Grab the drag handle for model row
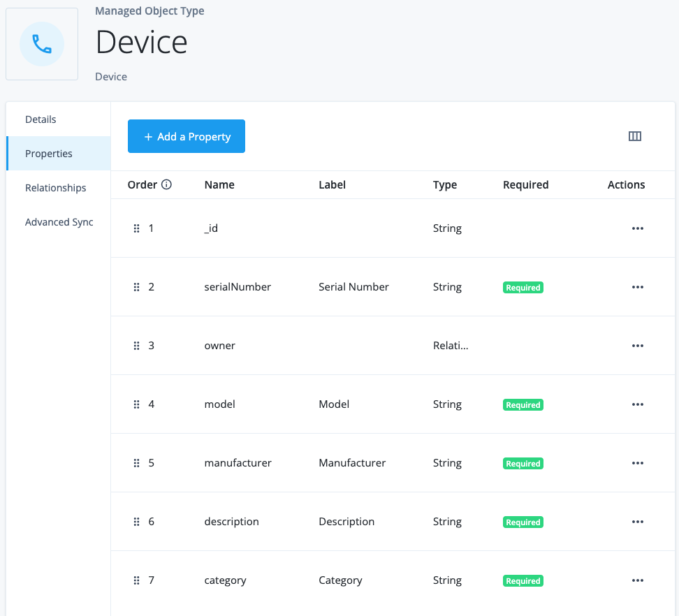The width and height of the screenshot is (679, 616). point(136,404)
